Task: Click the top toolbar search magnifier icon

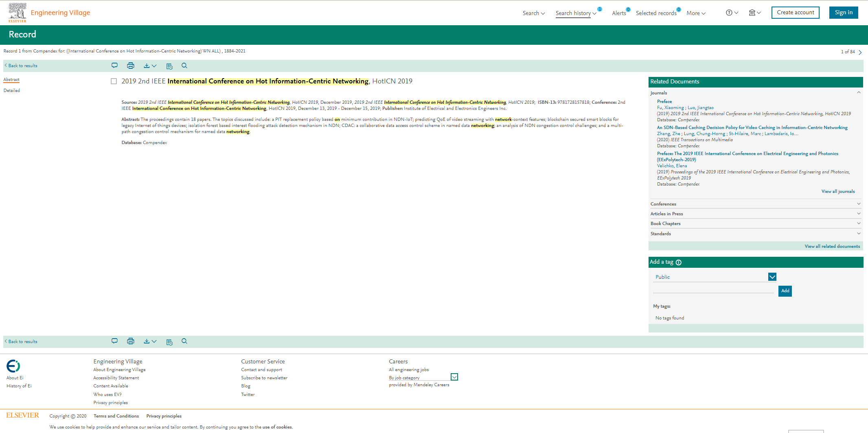Action: 184,66
